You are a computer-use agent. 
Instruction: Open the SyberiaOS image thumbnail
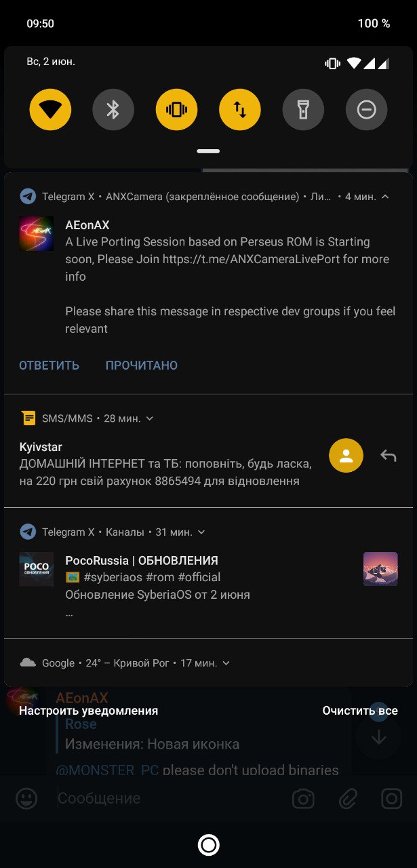pos(380,569)
